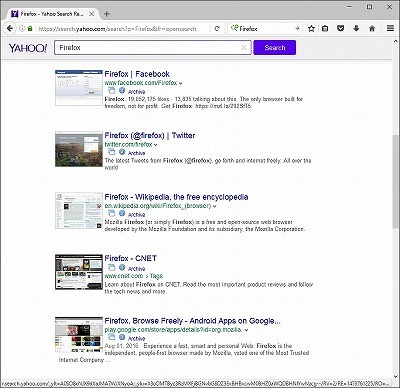400x388 pixels.
Task: Open site information icon in address bar
Action: (22, 29)
